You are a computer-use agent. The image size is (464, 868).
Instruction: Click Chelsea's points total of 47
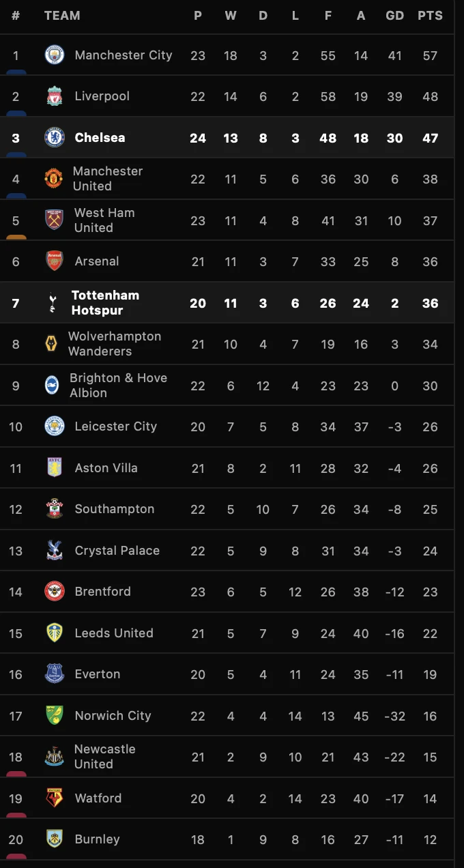pyautogui.click(x=430, y=138)
